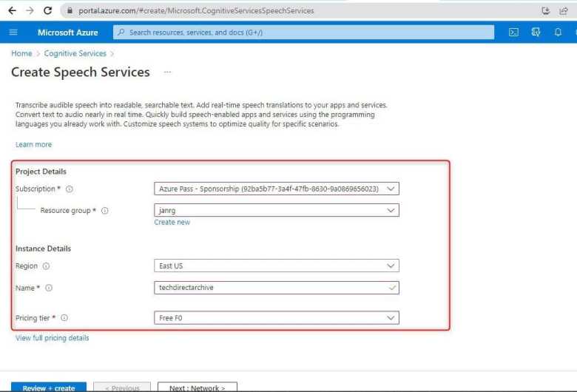Image resolution: width=577 pixels, height=392 pixels.
Task: Show the Region info icon
Action: 46,266
